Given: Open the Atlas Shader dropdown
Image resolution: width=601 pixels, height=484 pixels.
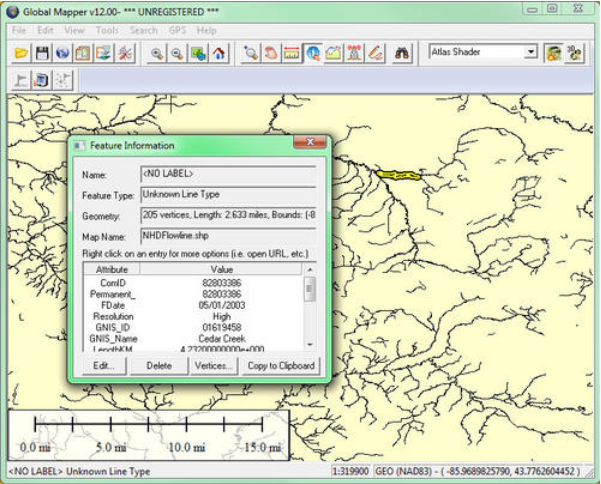Looking at the screenshot, I should [530, 51].
